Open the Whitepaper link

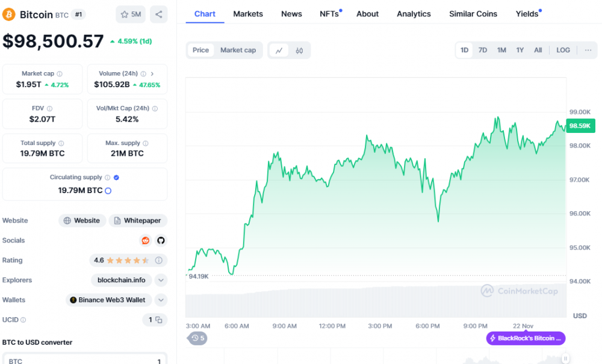(x=138, y=221)
